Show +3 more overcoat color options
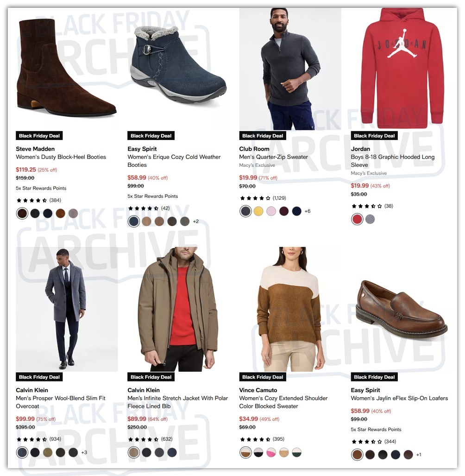Image resolution: width=465 pixels, height=476 pixels. pyautogui.click(x=84, y=453)
